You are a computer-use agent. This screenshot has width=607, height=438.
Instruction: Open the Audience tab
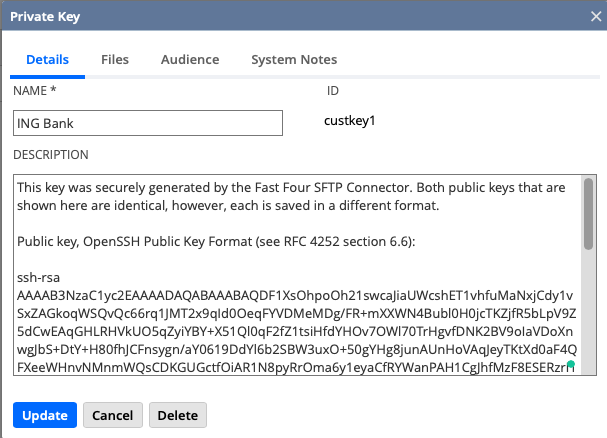[x=190, y=60]
